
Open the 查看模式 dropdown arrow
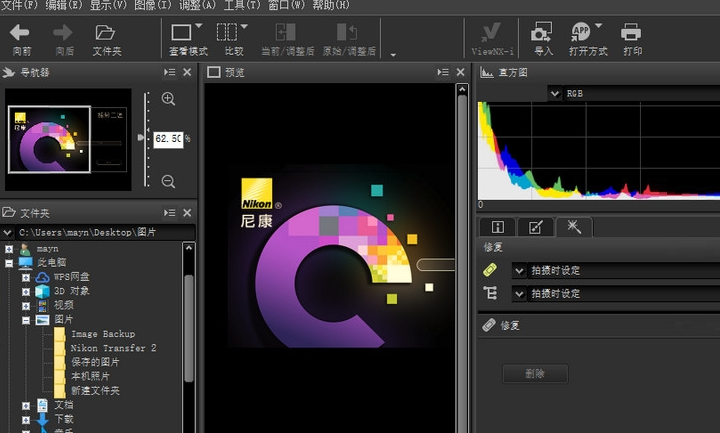click(x=199, y=26)
